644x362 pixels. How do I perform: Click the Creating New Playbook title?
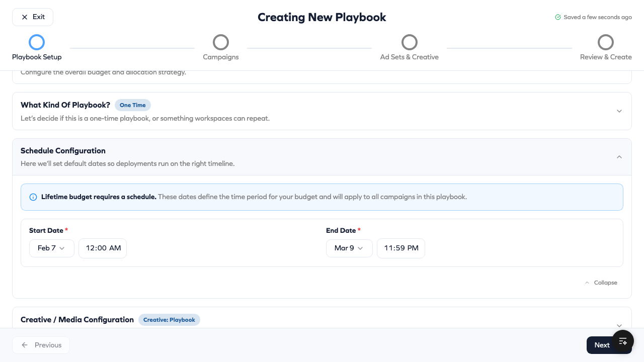[322, 17]
